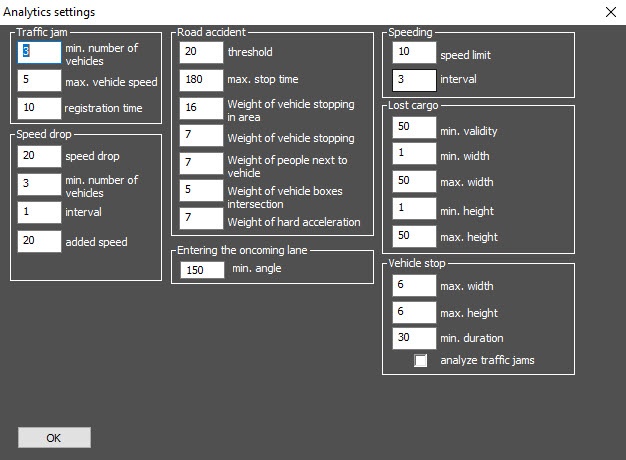This screenshot has width=626, height=460.
Task: Edit Weight of vehicle stopping in area
Action: coord(202,109)
